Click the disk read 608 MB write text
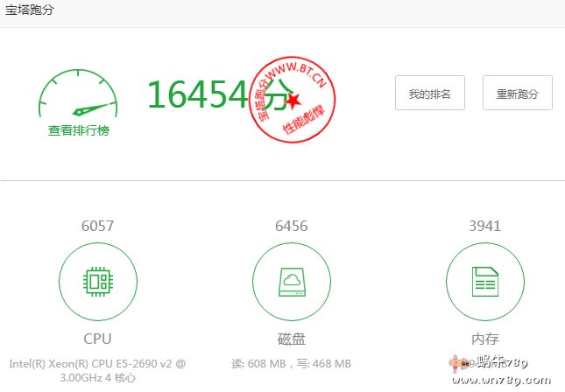565x392 pixels. (x=291, y=363)
